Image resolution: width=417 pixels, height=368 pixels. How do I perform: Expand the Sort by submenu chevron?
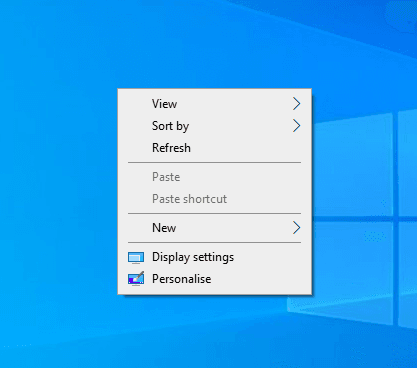coord(296,126)
